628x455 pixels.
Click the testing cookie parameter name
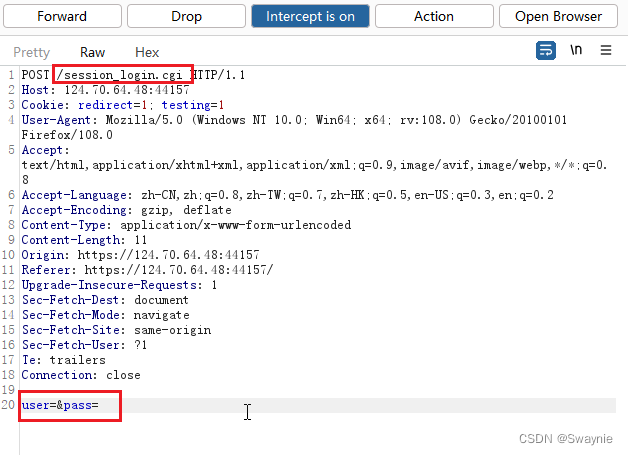click(186, 105)
